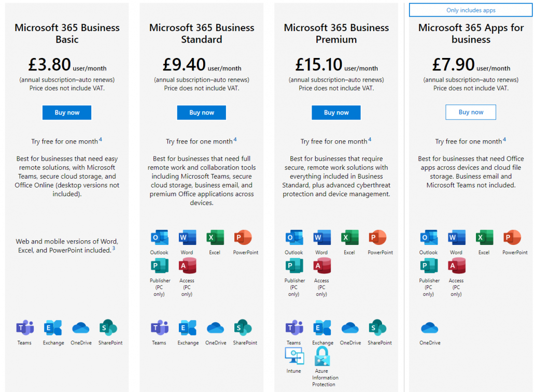Select the Exchange icon in Business Basic
Screen dimensions: 534x392
pyautogui.click(x=53, y=328)
